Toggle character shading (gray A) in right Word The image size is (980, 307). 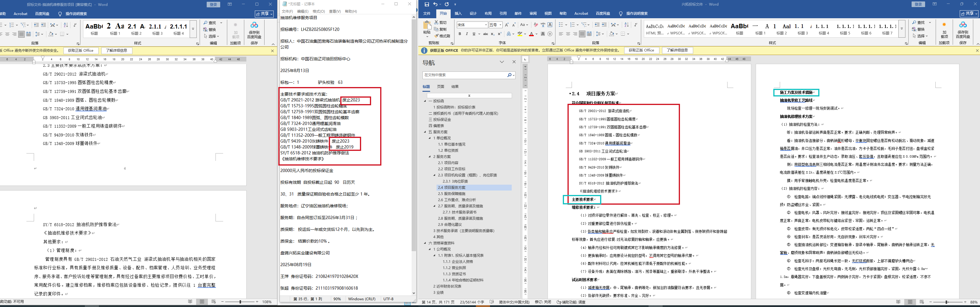pyautogui.click(x=543, y=34)
